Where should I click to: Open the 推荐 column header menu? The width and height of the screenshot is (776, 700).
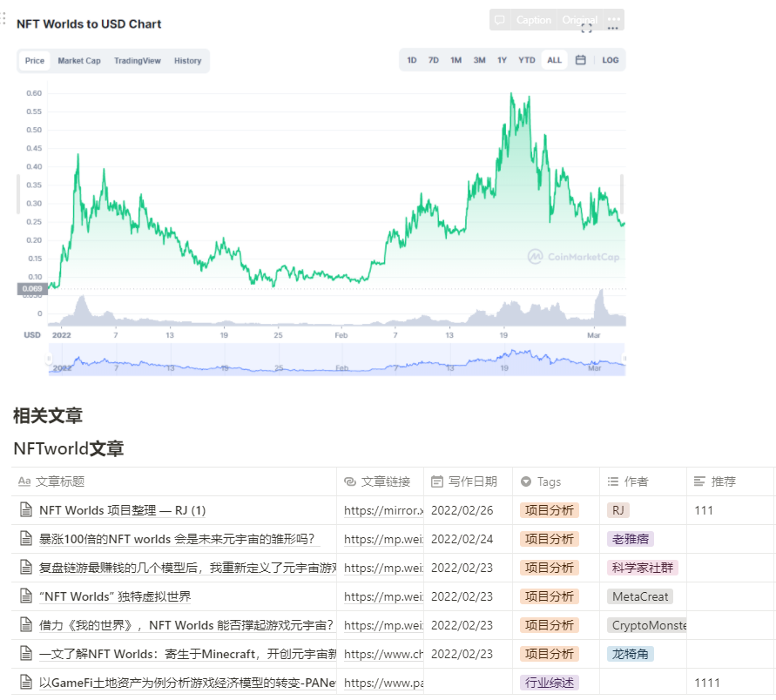click(730, 481)
